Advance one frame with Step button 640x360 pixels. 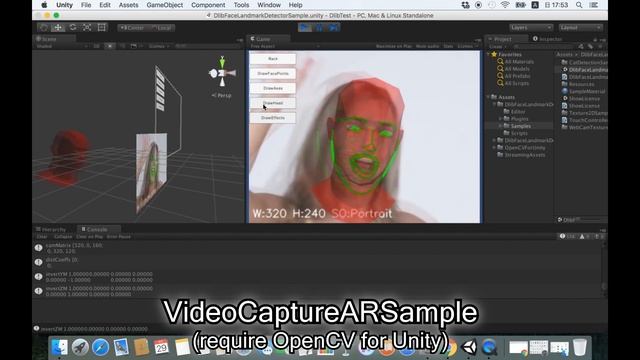point(333,27)
